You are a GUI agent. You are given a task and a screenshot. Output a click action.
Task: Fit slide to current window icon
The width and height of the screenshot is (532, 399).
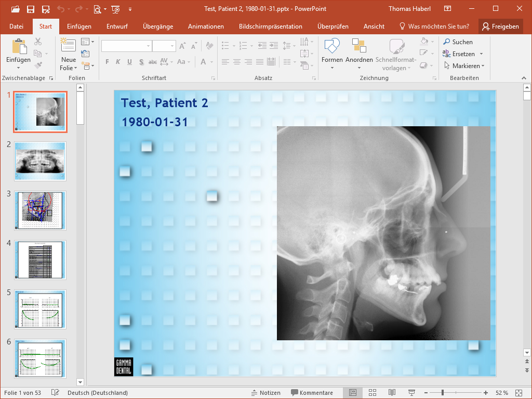coord(518,393)
